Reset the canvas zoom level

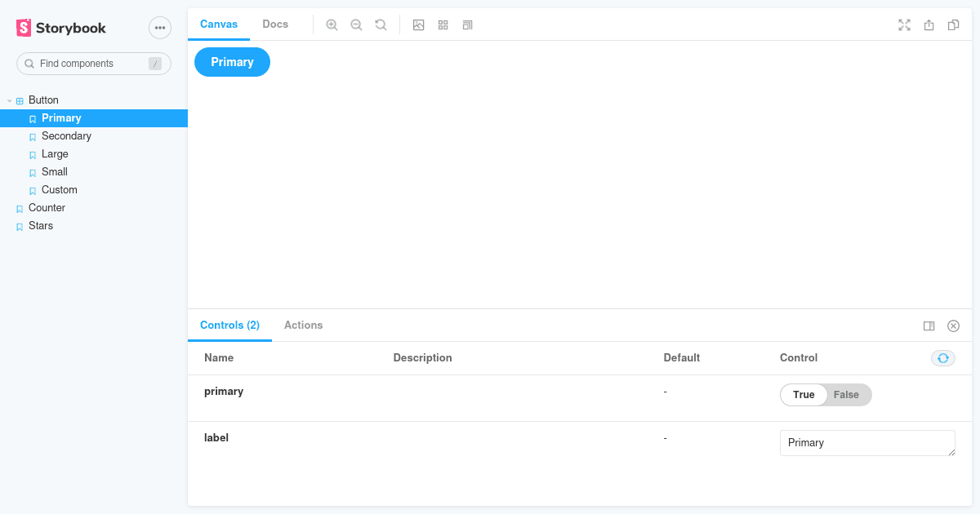[381, 24]
